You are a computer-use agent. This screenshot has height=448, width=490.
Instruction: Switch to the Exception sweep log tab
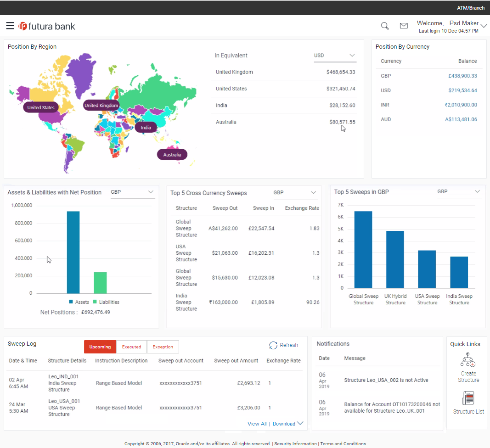pyautogui.click(x=163, y=347)
